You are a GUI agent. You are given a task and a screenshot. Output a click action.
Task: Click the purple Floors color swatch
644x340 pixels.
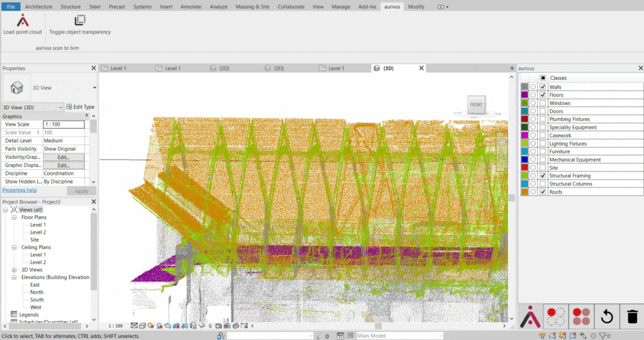click(525, 95)
